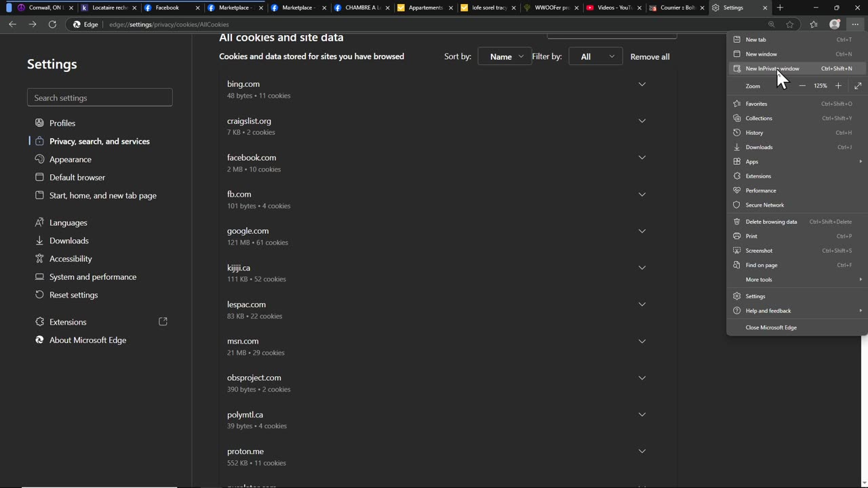Click the Search settings input field

100,98
